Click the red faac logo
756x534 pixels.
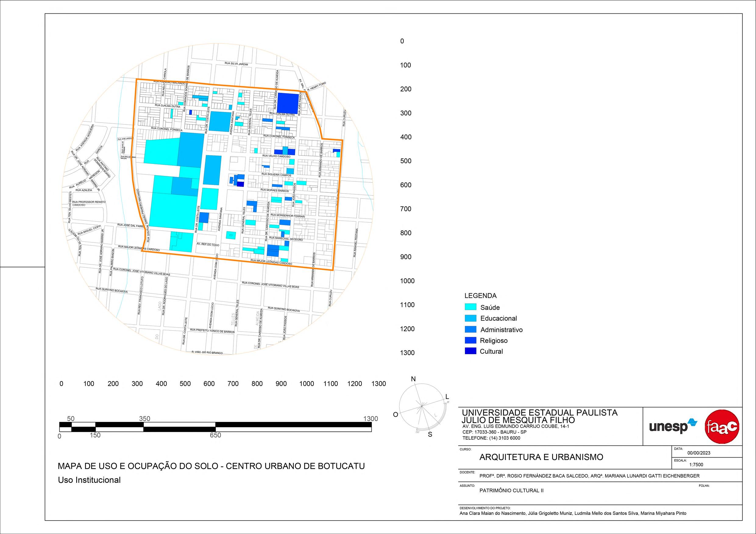pos(722,427)
